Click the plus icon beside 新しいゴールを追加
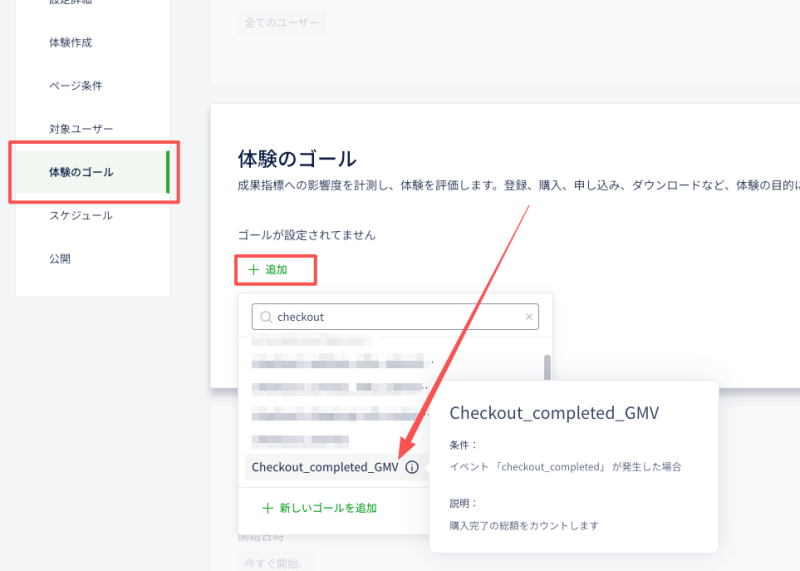The width and height of the screenshot is (800, 571). pyautogui.click(x=267, y=508)
